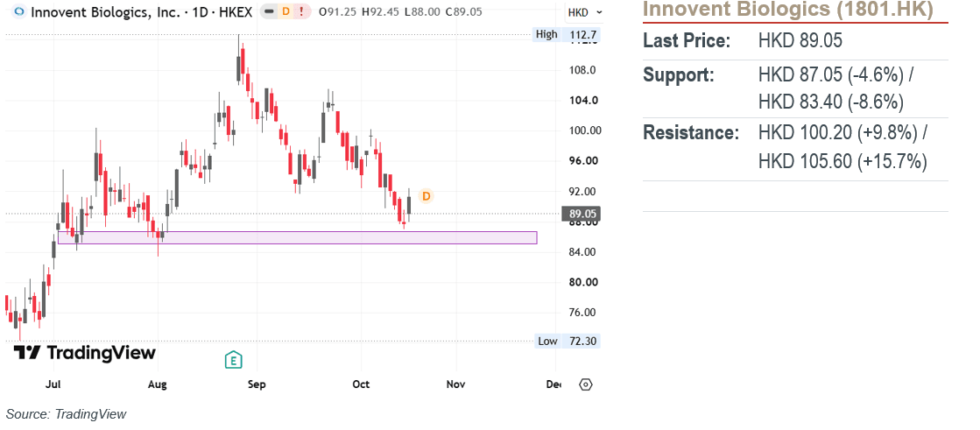Open chart settings hexagon icon
The width and height of the screenshot is (980, 430).
pos(586,384)
